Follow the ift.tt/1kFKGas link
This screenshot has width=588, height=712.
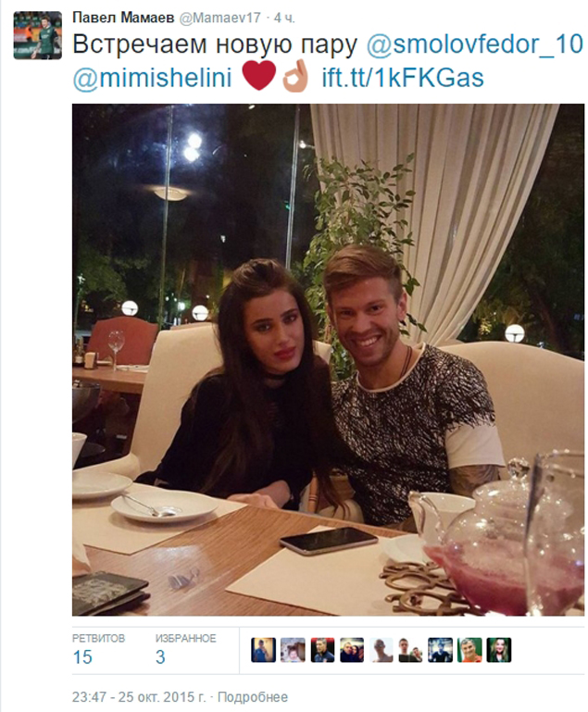403,77
